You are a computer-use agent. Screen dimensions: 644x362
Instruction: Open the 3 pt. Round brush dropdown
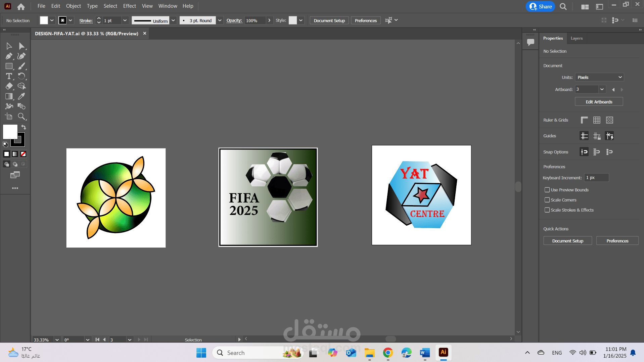(220, 20)
